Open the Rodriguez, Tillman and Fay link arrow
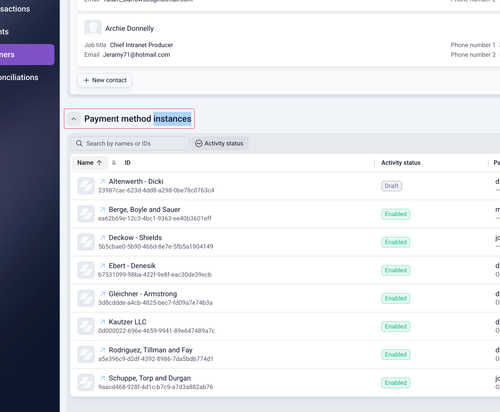Viewport: 500px width, 412px height. tap(103, 350)
